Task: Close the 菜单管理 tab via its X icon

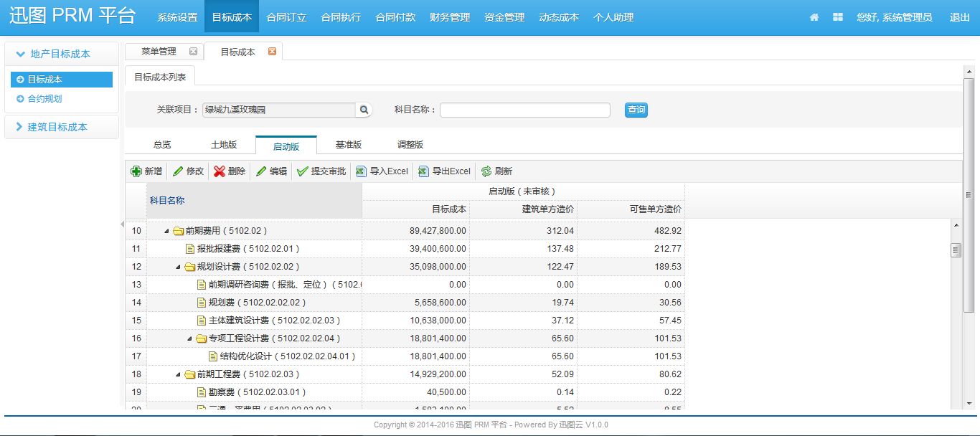Action: pyautogui.click(x=193, y=52)
